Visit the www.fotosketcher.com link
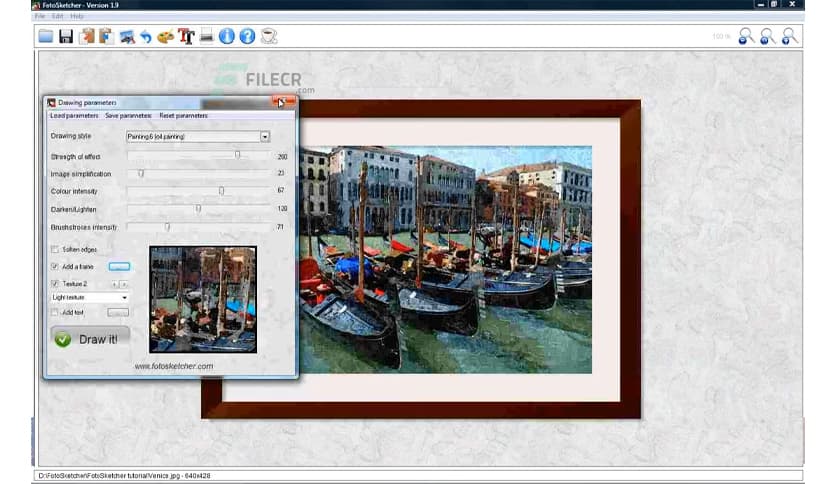Image resolution: width=836 pixels, height=484 pixels. point(174,366)
